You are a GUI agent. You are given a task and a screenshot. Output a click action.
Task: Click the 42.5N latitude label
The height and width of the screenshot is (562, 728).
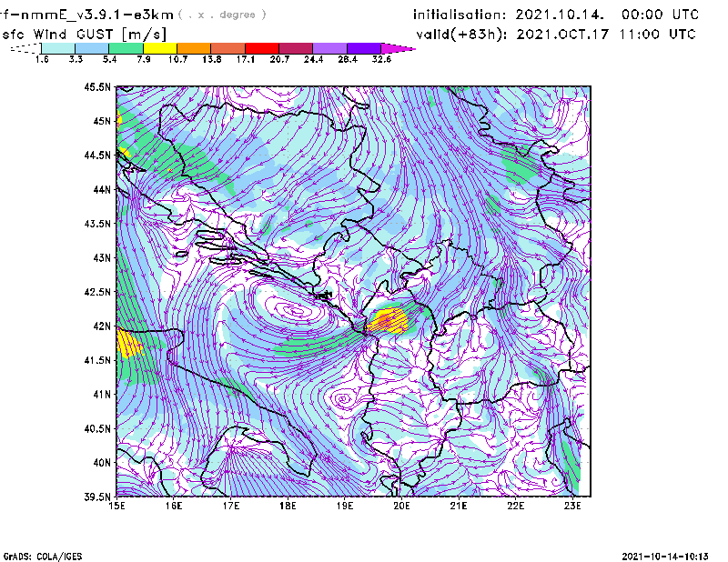pos(97,292)
